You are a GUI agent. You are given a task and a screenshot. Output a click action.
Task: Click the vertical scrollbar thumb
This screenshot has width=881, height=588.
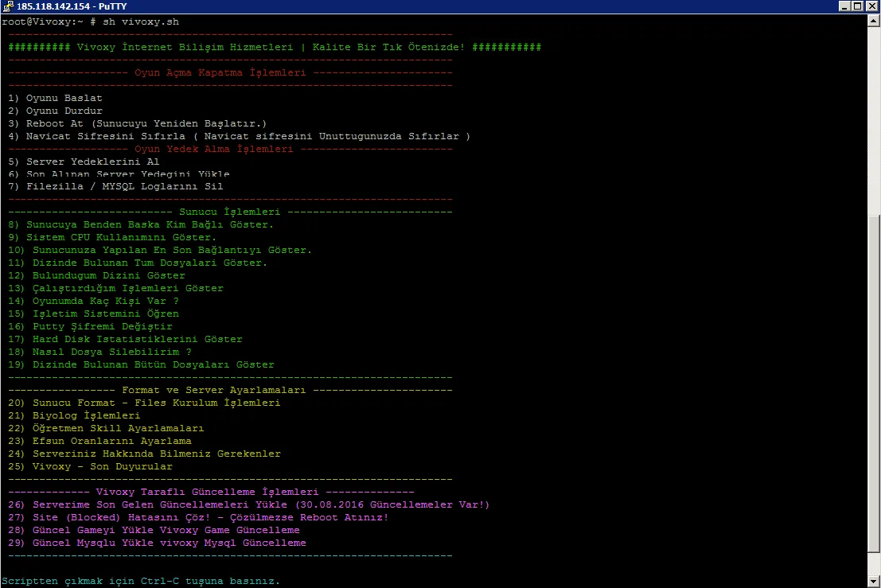[874, 383]
